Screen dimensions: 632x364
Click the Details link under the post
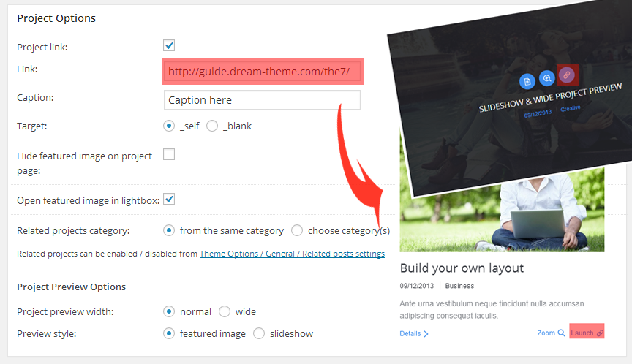click(x=413, y=333)
